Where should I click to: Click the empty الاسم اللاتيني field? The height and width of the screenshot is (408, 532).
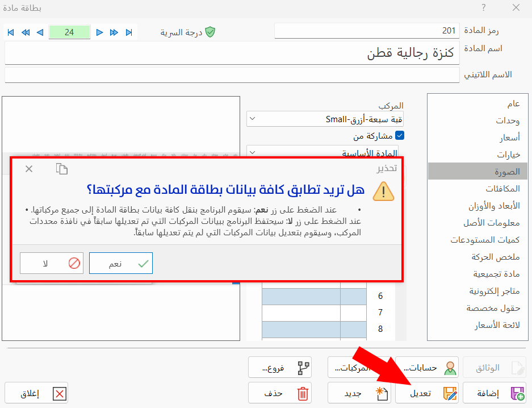(x=232, y=74)
